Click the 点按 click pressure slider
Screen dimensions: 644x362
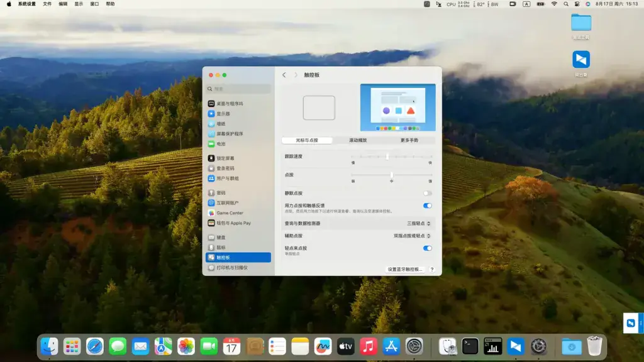point(391,175)
